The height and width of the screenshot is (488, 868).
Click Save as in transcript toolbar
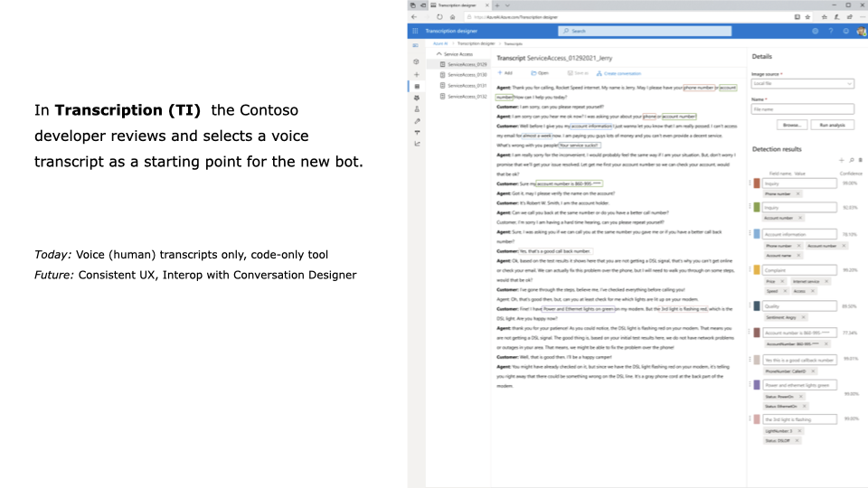click(578, 73)
